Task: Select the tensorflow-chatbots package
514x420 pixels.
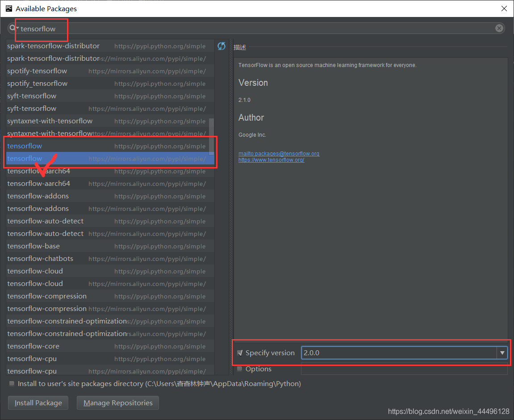Action: [x=110, y=258]
